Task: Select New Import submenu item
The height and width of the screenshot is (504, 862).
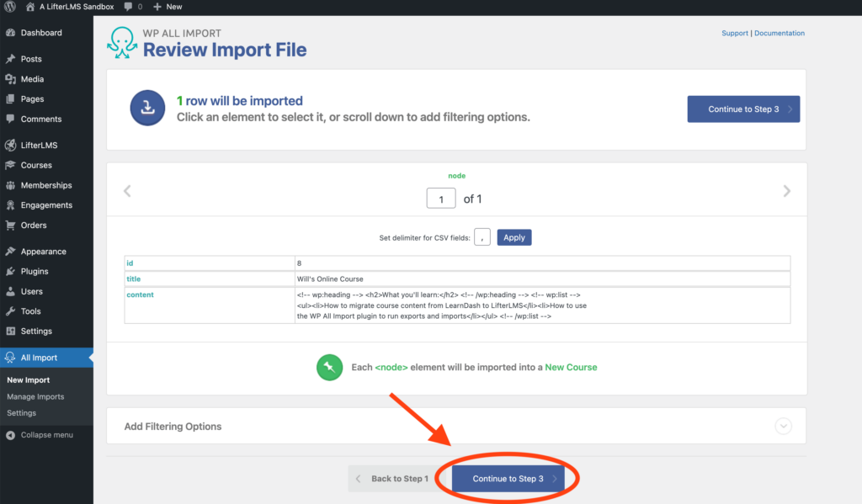Action: pos(28,379)
